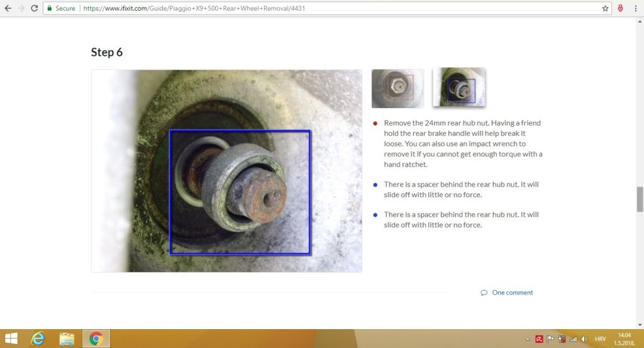Open the Windows Start button
The image size is (644, 348).
coord(11,339)
